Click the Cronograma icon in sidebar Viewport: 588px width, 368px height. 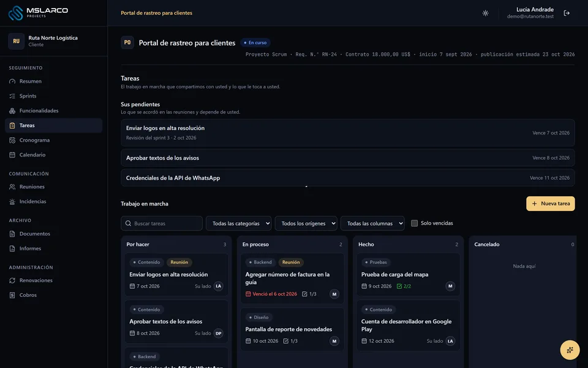click(x=12, y=140)
